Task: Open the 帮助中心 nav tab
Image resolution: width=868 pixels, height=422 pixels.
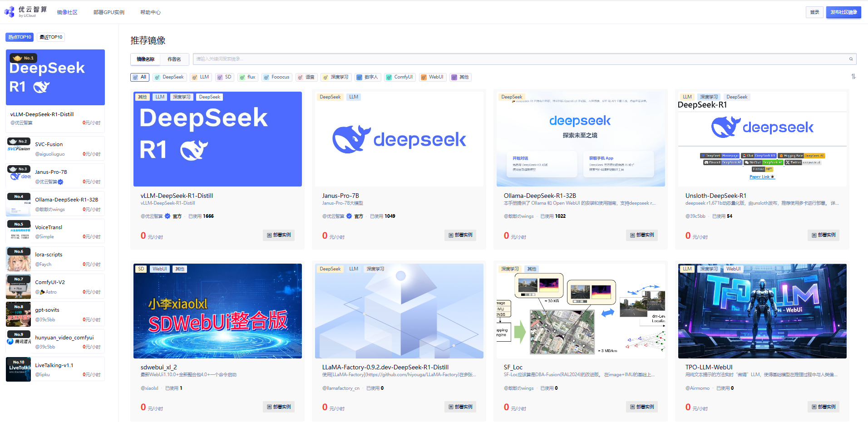Action: tap(150, 12)
